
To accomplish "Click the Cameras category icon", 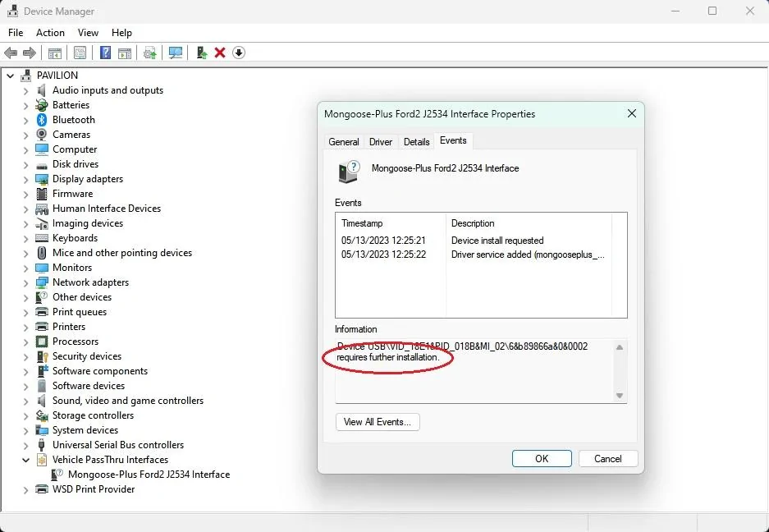I will click(x=42, y=135).
